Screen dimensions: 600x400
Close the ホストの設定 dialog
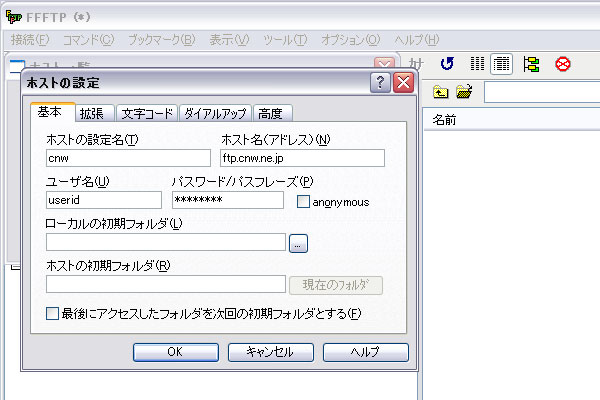coord(403,82)
